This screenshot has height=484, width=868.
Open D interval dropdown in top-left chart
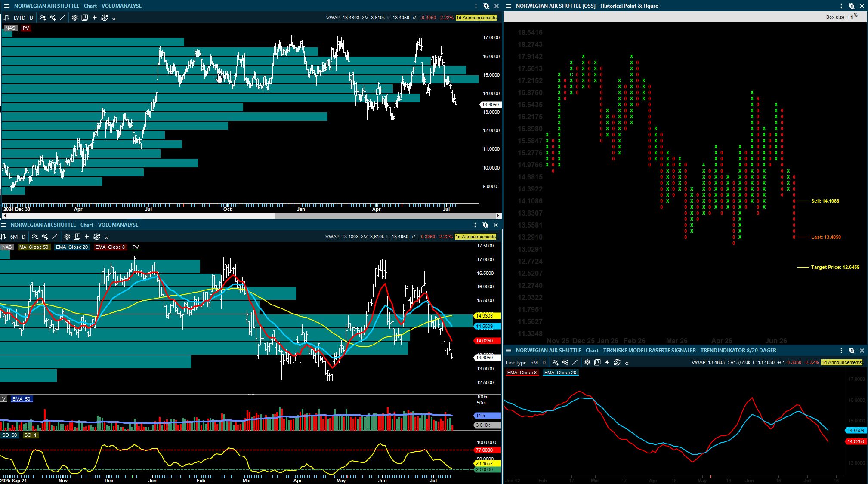31,18
